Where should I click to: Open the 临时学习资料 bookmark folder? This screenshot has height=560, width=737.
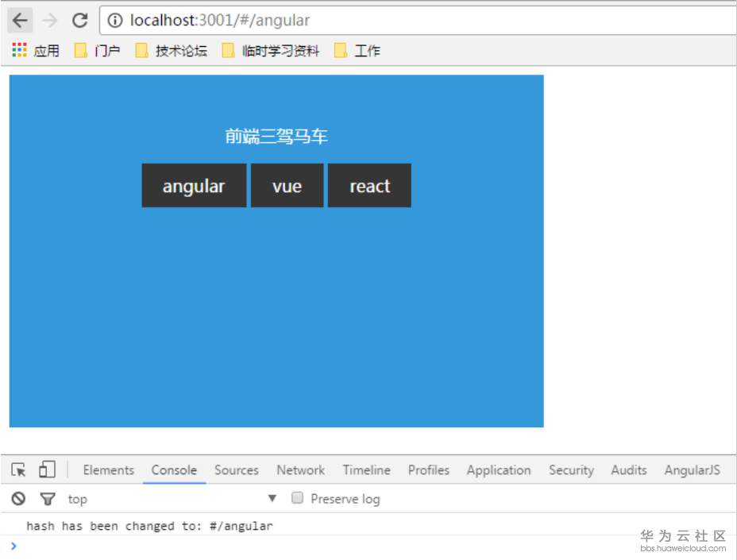point(271,50)
